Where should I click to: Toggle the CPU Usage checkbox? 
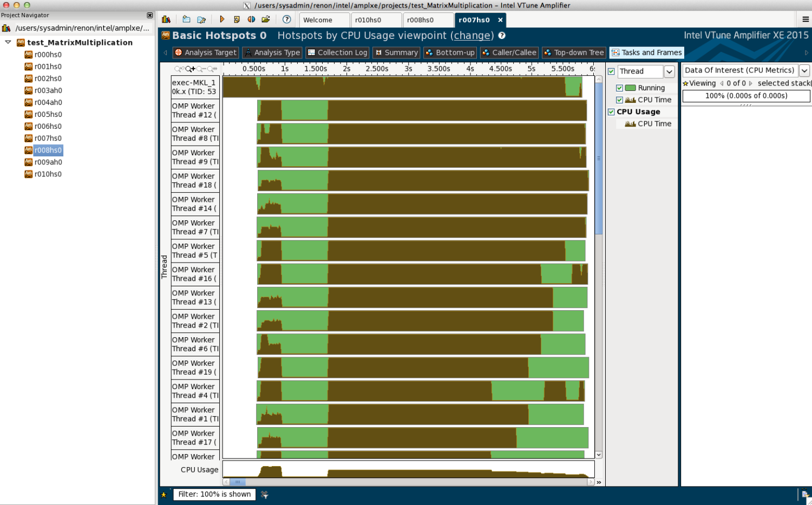pyautogui.click(x=611, y=112)
